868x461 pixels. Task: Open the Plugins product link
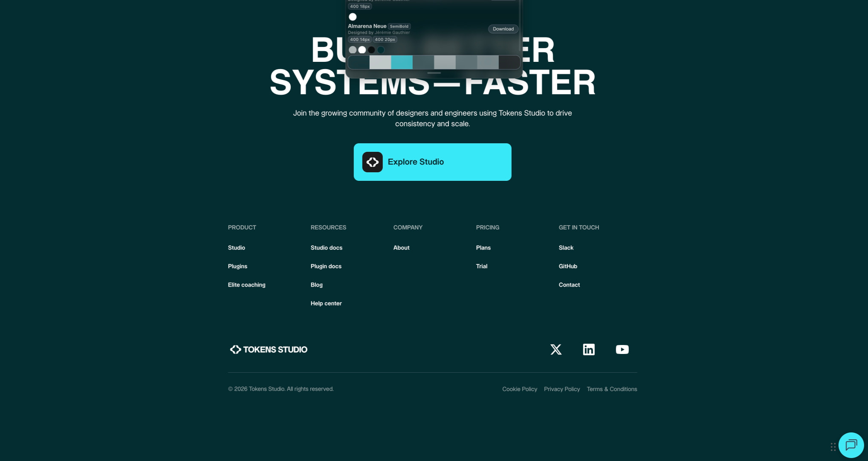237,266
